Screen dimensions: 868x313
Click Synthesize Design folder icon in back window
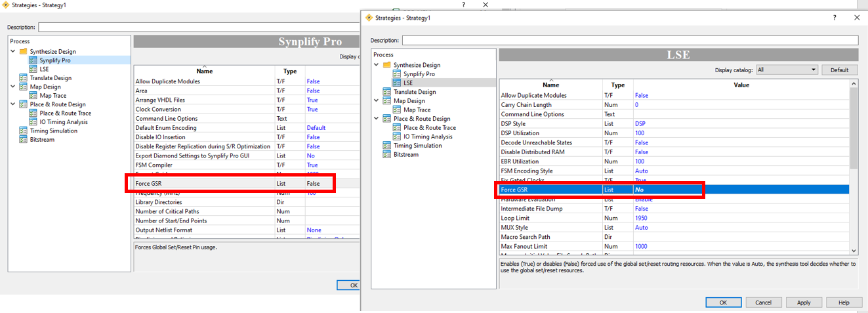tap(24, 51)
